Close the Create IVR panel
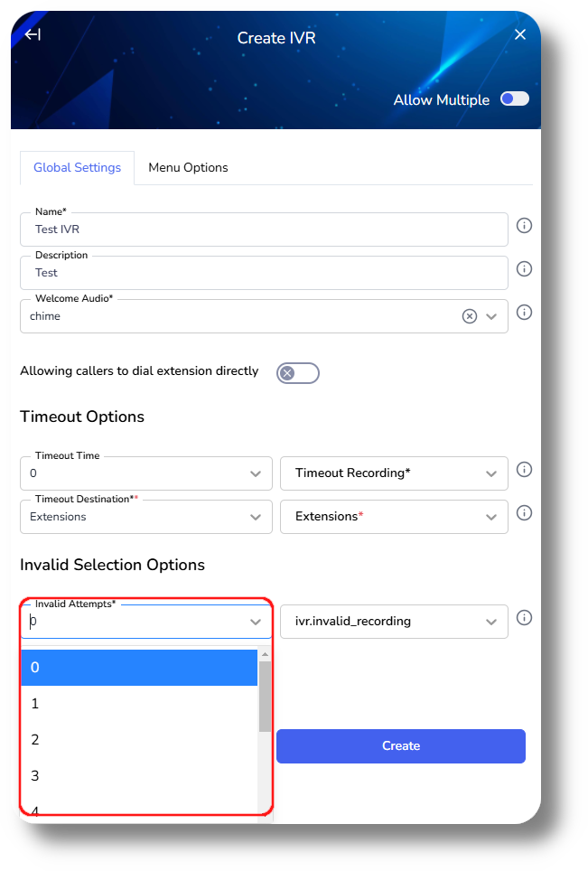The width and height of the screenshot is (588, 871). [x=520, y=35]
